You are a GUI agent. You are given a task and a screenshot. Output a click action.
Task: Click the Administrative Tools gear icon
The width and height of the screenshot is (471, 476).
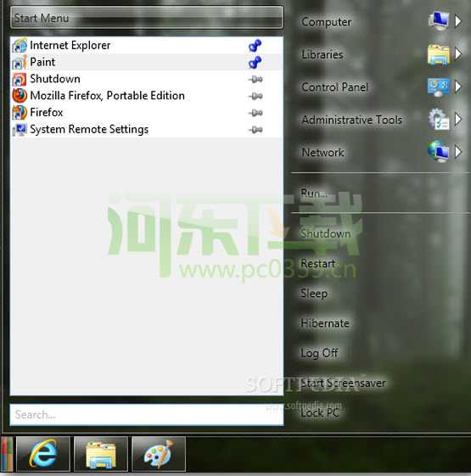439,119
